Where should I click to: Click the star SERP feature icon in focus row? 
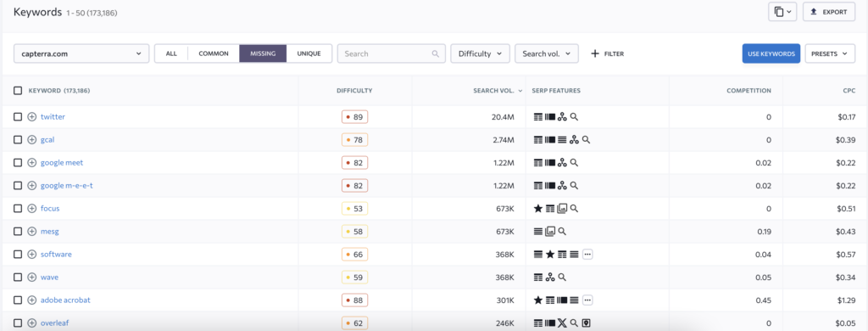pos(537,209)
